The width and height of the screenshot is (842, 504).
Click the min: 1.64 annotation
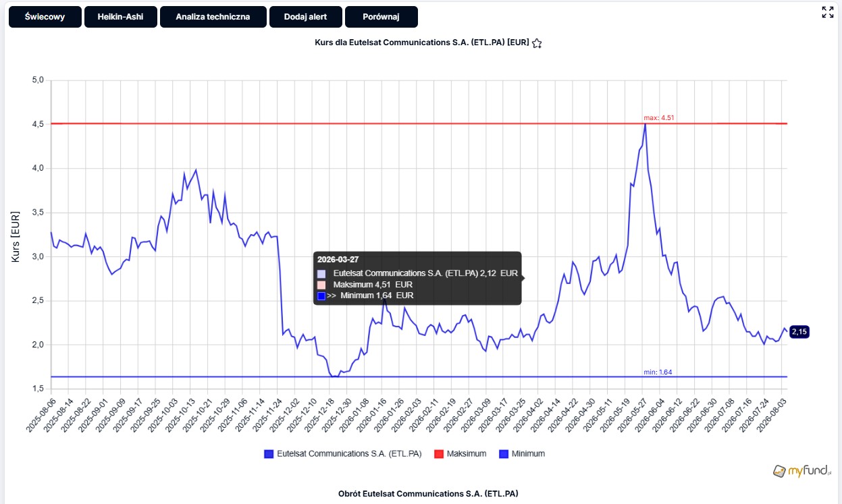[658, 372]
